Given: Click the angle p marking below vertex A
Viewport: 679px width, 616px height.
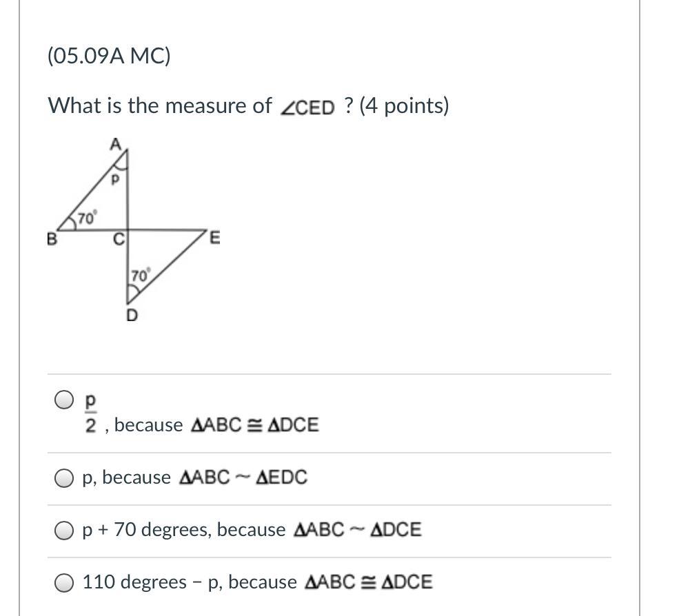Looking at the screenshot, I should 114,179.
